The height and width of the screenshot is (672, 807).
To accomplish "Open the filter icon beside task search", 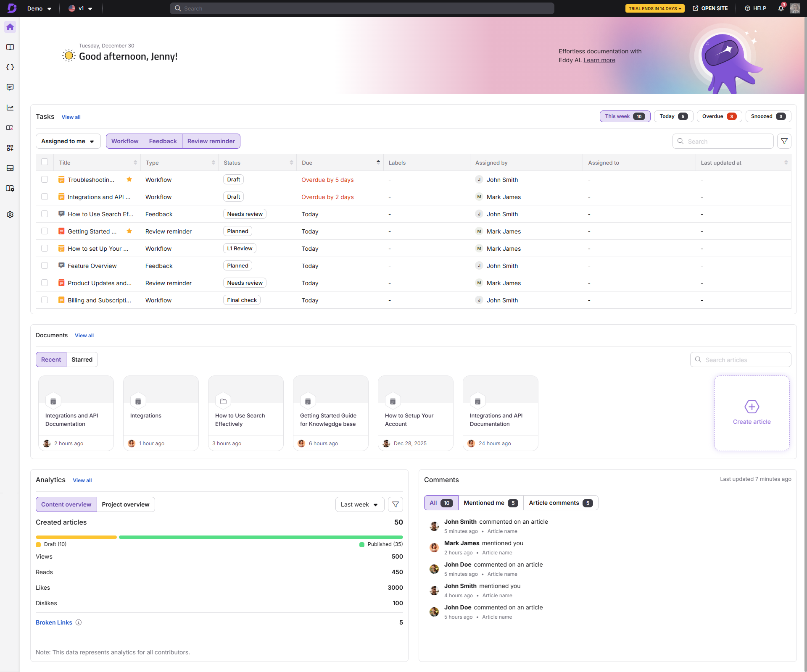I will [784, 141].
